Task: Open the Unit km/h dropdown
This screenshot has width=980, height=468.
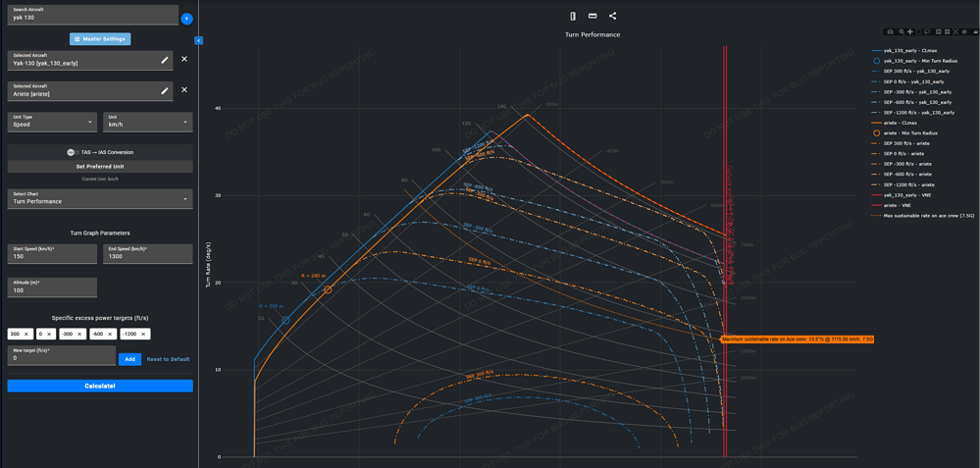Action: pos(148,122)
